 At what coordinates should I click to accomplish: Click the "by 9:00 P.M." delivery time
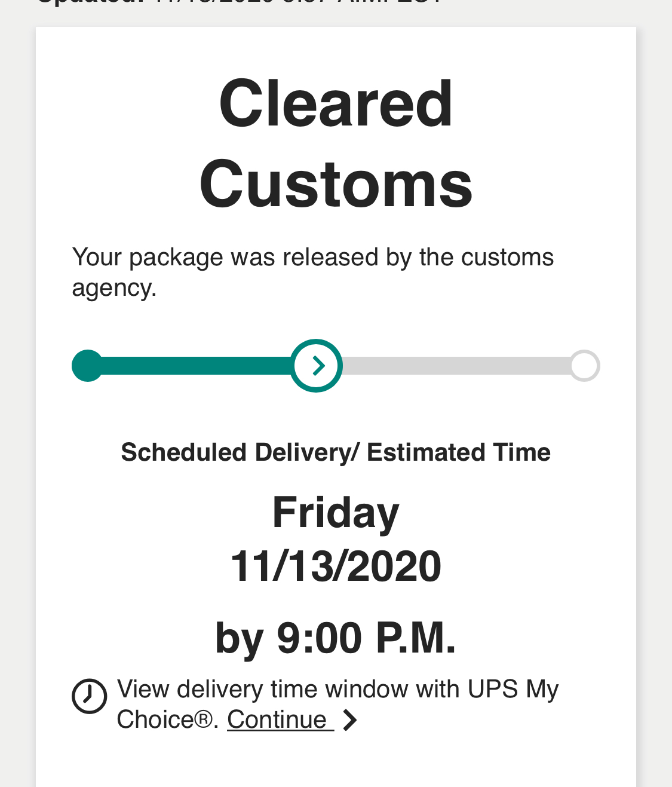336,638
